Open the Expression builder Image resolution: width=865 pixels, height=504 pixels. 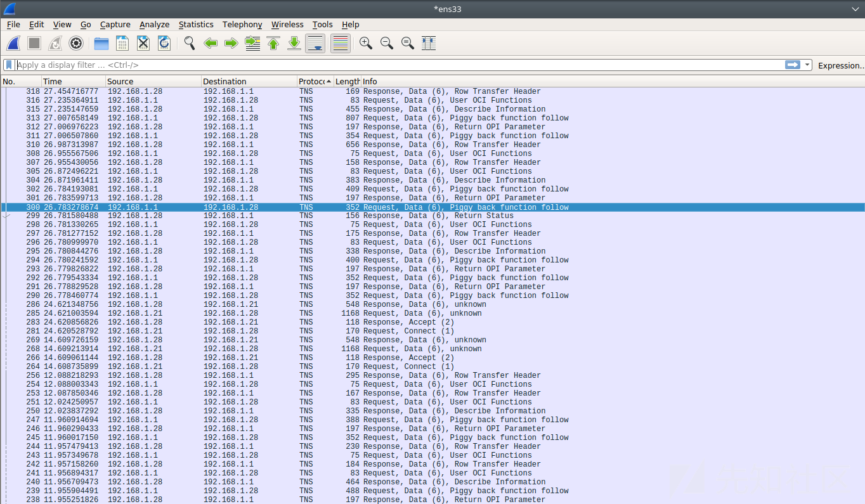[x=840, y=65]
